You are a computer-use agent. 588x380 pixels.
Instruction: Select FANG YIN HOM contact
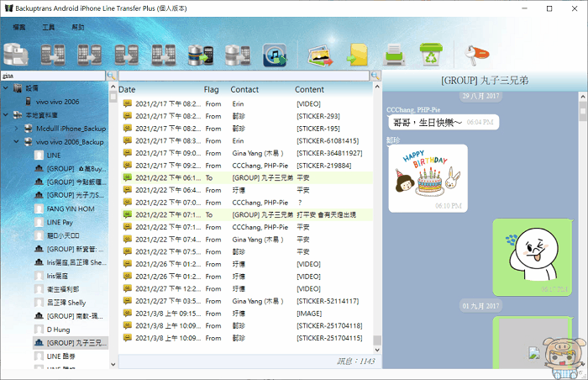71,208
